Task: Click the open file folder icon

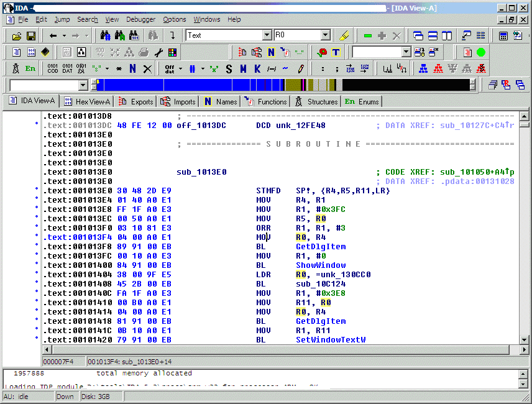Action: pos(17,36)
